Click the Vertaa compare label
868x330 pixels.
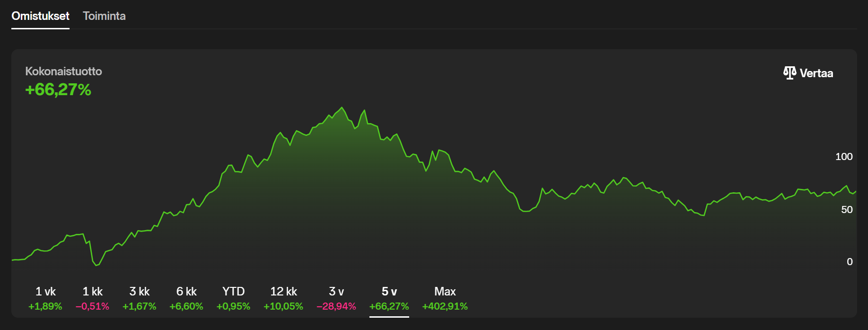click(x=816, y=73)
